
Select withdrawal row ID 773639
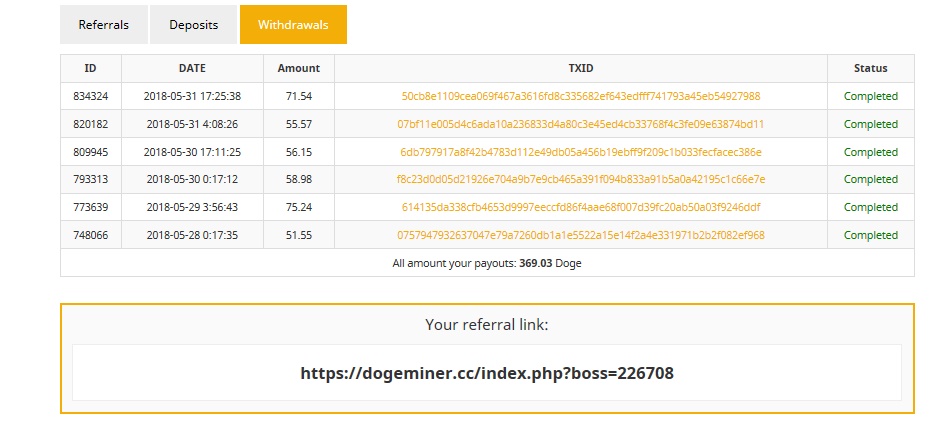tap(487, 207)
